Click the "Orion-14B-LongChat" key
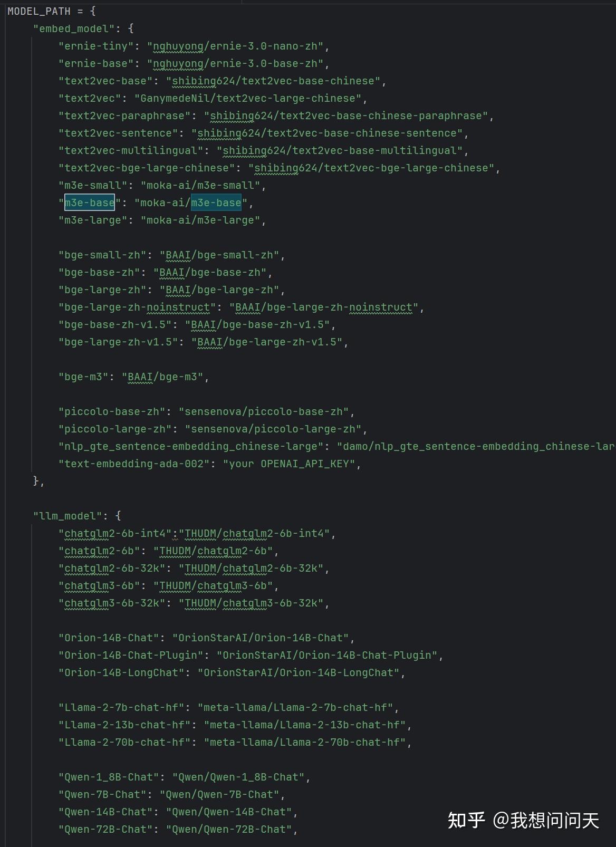The image size is (616, 847). pyautogui.click(x=124, y=672)
